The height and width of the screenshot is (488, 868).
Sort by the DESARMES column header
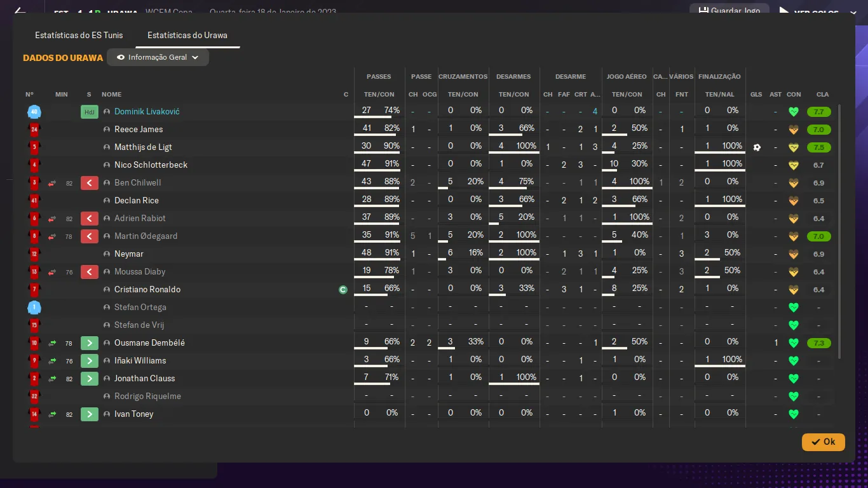513,77
